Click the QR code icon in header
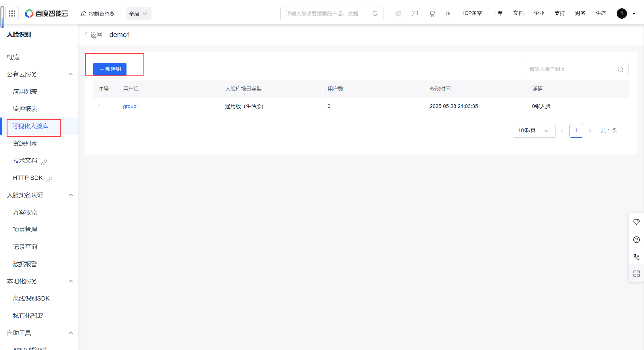 point(397,14)
